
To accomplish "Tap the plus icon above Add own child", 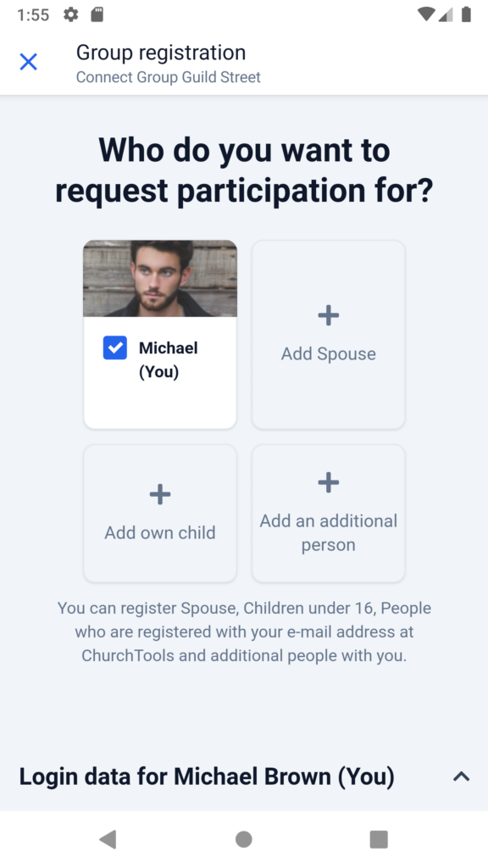I will 160,494.
